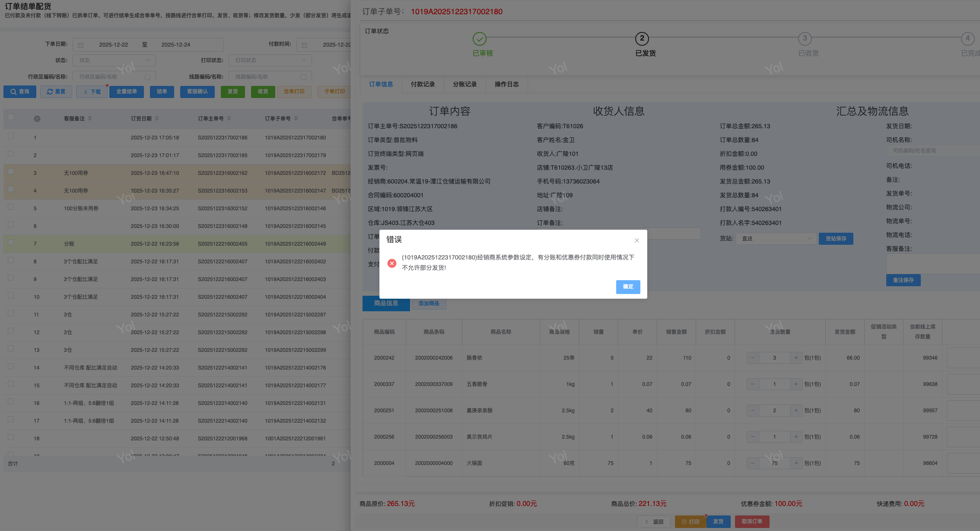The height and width of the screenshot is (531, 980).
Task: Switch to 付款记录 tab
Action: tap(423, 84)
